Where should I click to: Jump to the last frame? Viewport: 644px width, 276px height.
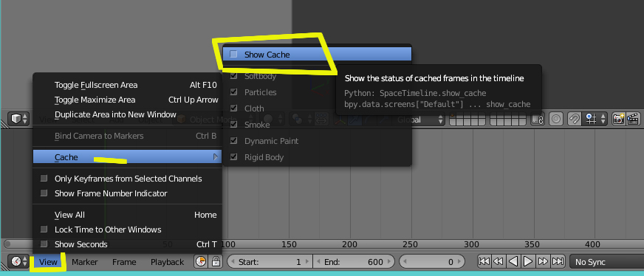[x=558, y=262]
